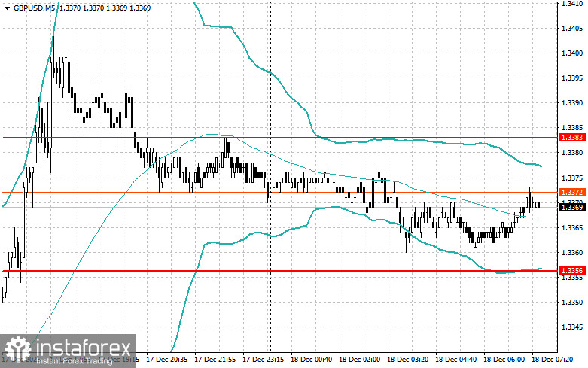Click the 1.3390 price axis value
This screenshot has width=588, height=368.
(x=572, y=103)
